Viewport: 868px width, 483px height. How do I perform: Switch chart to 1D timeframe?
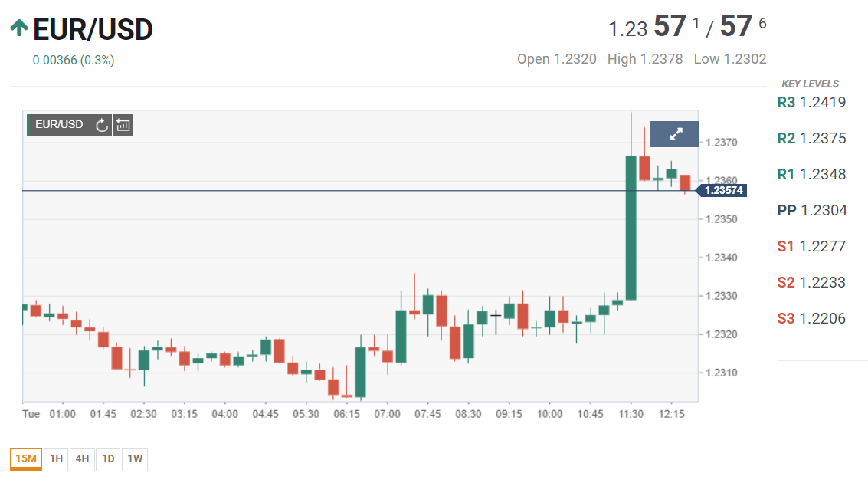point(108,458)
